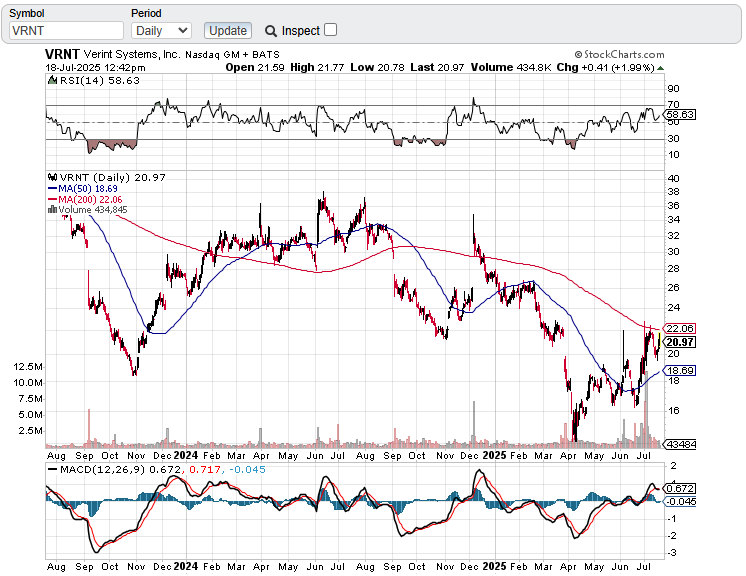Viewport: 746px width, 576px height.
Task: Open the Period dropdown set to Daily
Action: [161, 31]
